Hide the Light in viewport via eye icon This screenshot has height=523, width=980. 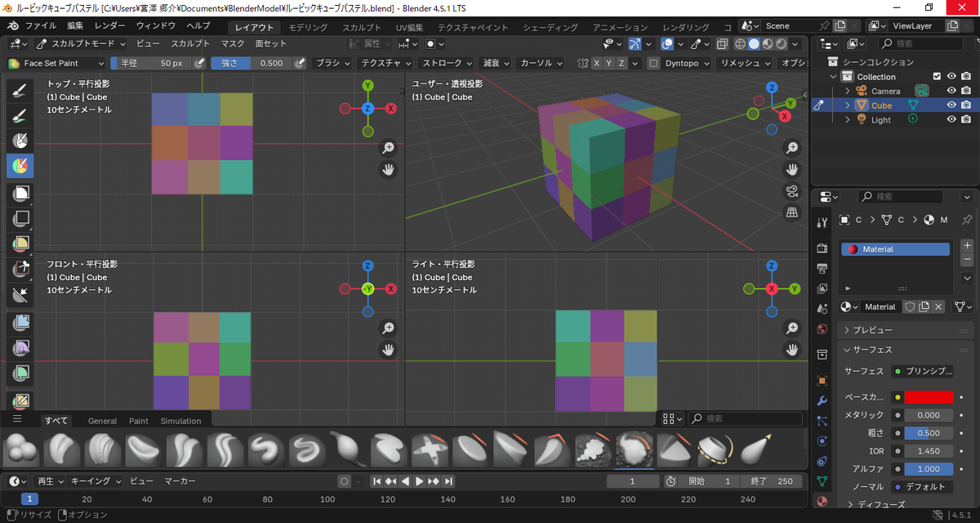pyautogui.click(x=951, y=119)
